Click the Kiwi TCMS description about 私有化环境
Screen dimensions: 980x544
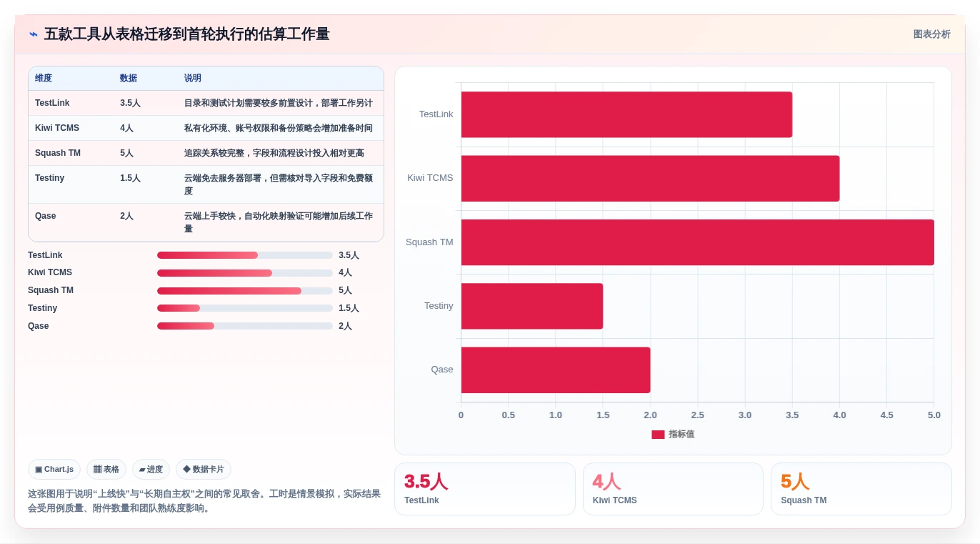(x=279, y=128)
